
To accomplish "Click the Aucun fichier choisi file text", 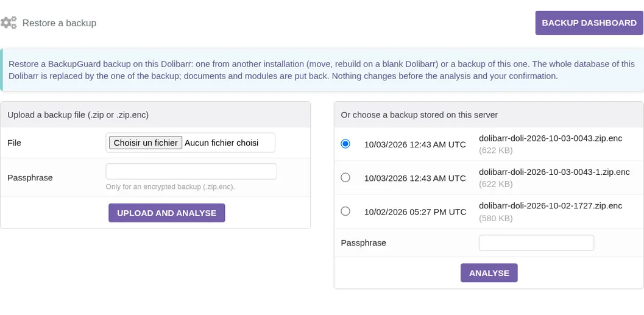I will click(221, 143).
